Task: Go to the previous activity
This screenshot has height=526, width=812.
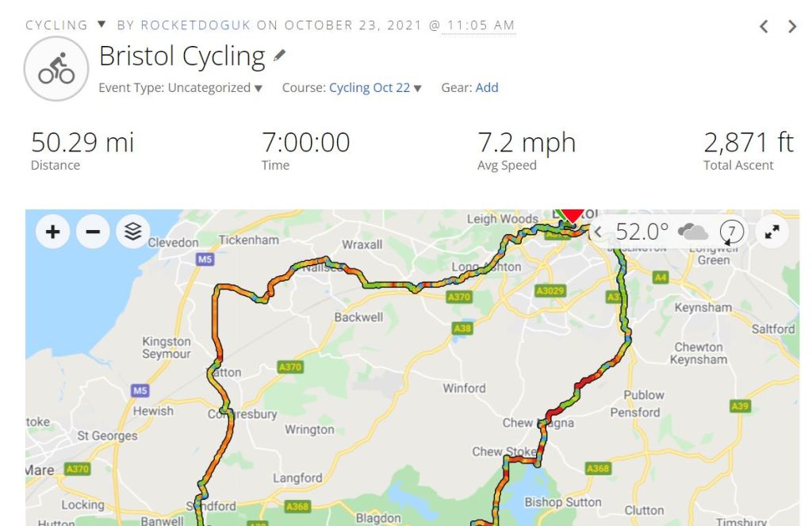Action: point(764,26)
